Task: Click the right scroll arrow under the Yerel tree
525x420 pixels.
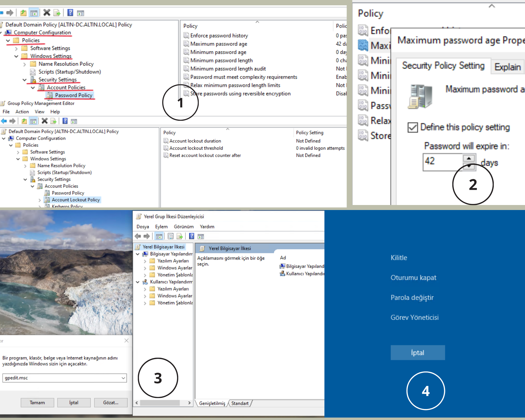Action: pos(189,403)
